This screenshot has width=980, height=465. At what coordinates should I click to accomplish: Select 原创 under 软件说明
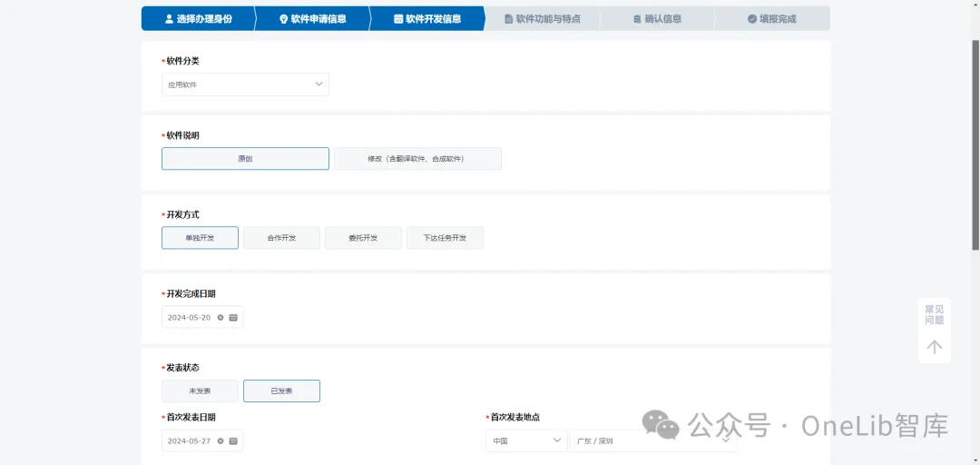[x=245, y=159]
